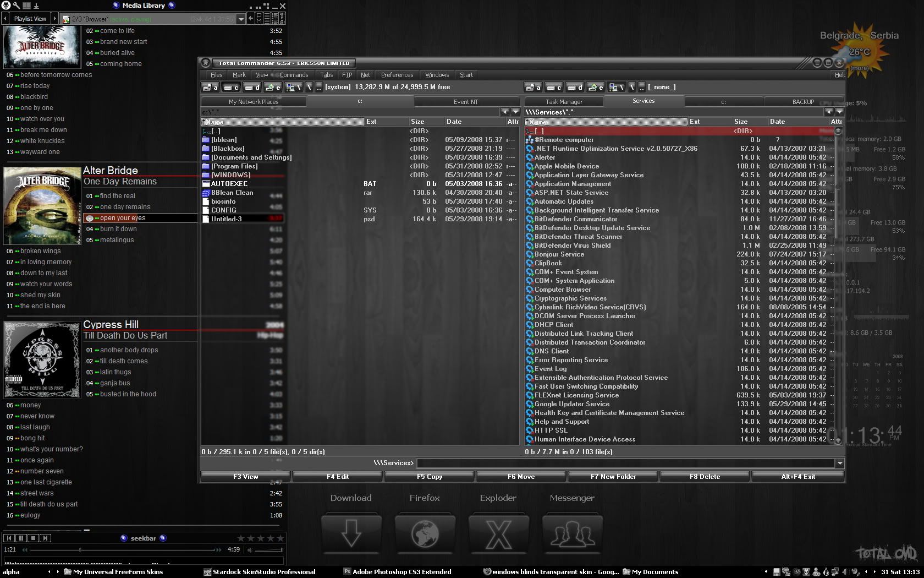
Task: Click right arrow next to seekbar title
Action: point(163,538)
